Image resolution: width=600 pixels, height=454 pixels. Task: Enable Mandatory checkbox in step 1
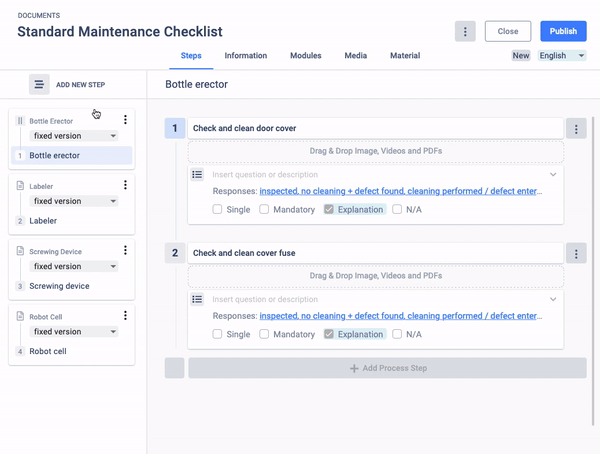[x=264, y=209]
